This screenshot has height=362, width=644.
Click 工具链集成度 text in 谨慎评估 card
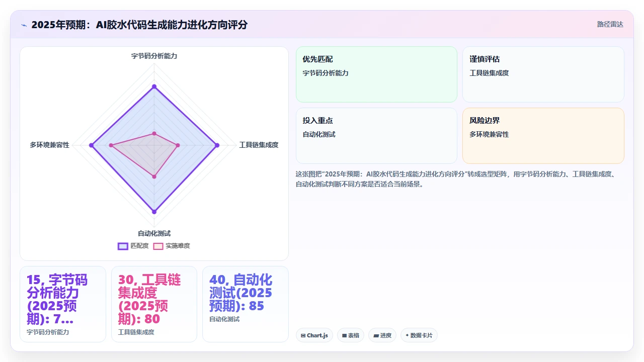tap(489, 73)
